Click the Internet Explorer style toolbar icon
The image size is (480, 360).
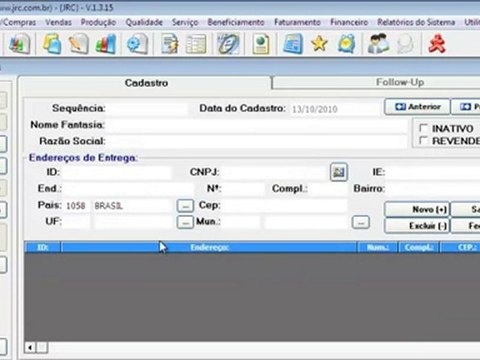click(228, 44)
